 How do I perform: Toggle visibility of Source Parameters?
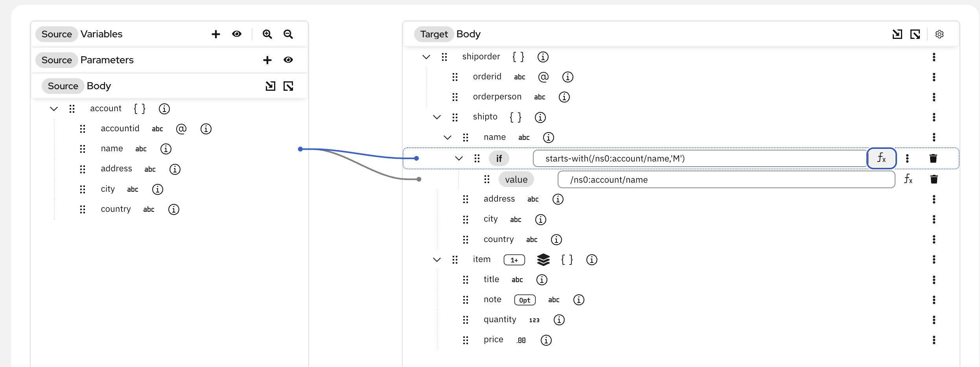pos(288,60)
